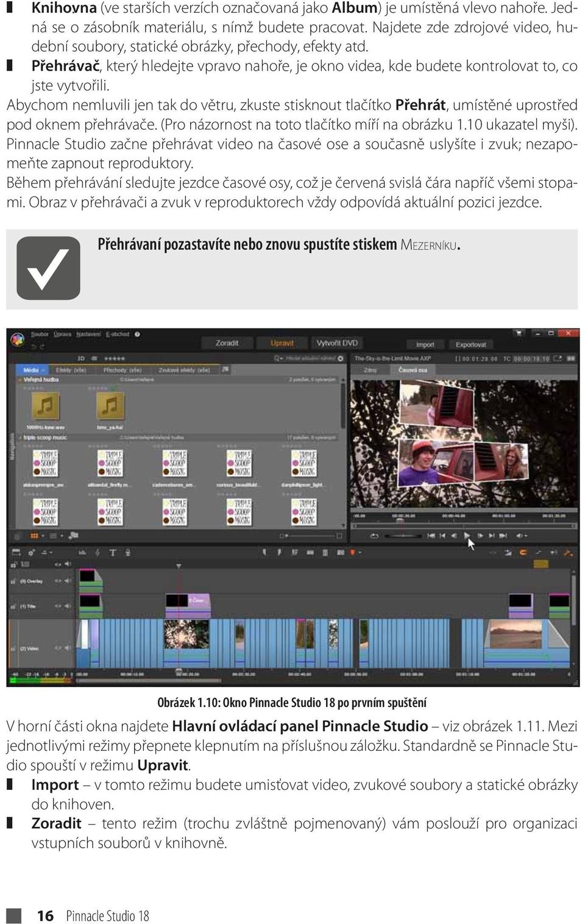This screenshot has width=585, height=924.
Task: Click the player scrubber bar
Action: [x=463, y=525]
